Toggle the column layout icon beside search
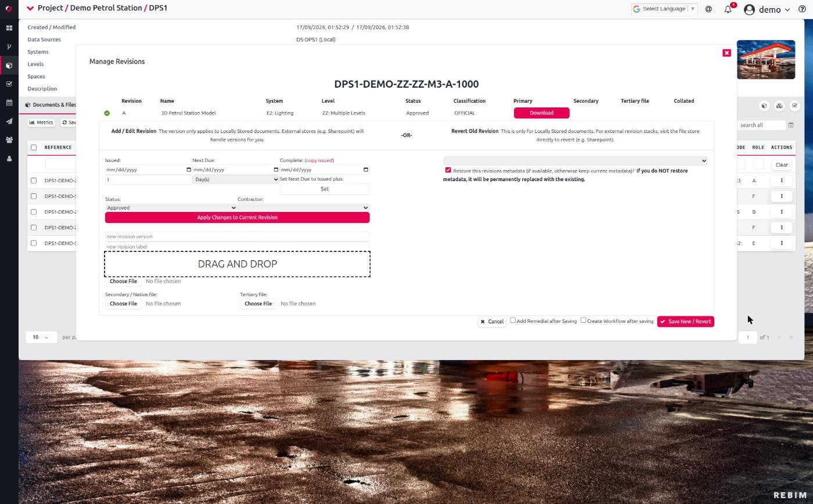 click(x=791, y=125)
